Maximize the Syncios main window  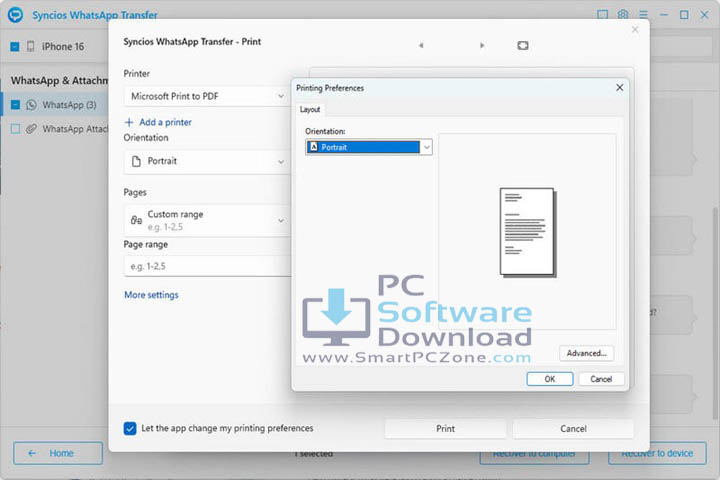point(684,15)
